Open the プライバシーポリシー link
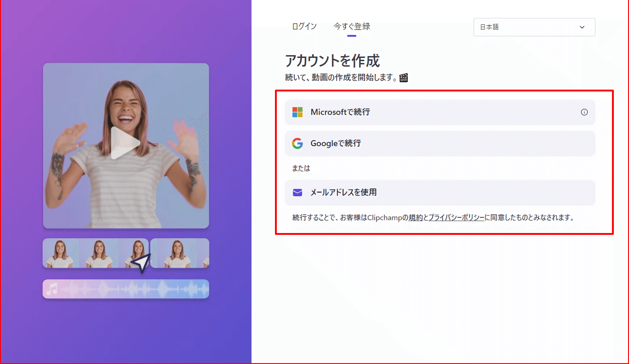629x364 pixels. (456, 218)
